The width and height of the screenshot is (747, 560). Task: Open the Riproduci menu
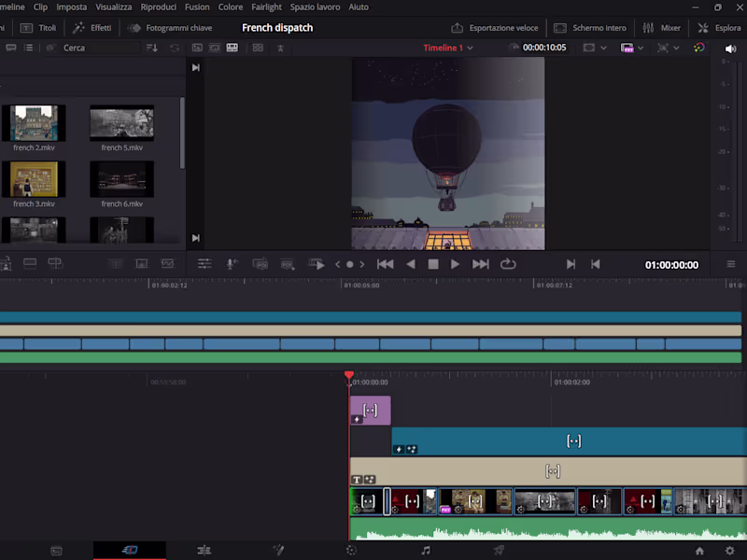pos(158,7)
